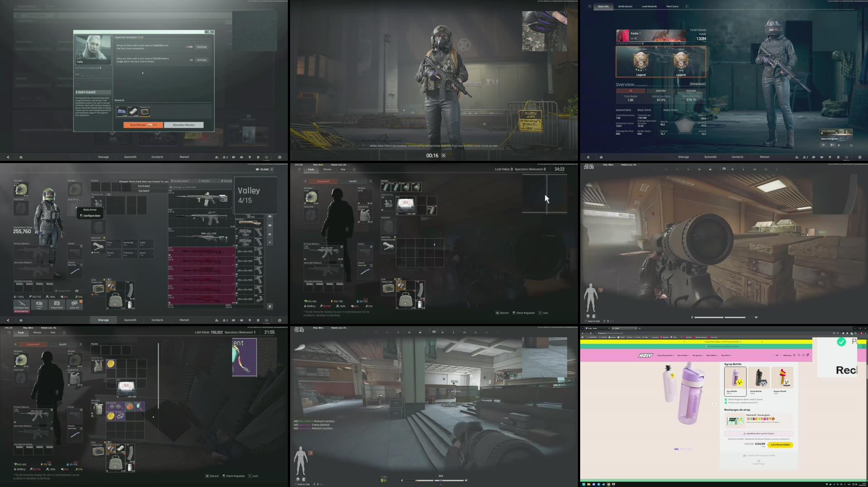The width and height of the screenshot is (868, 487).
Task: Dismiss the 00:16 matchmaking timer with its X
Action: click(x=444, y=155)
